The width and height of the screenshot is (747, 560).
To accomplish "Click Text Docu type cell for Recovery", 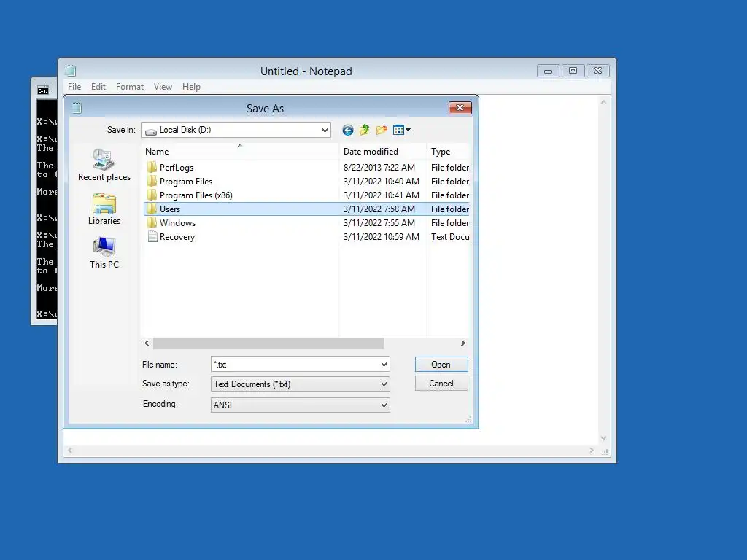I will (x=450, y=237).
